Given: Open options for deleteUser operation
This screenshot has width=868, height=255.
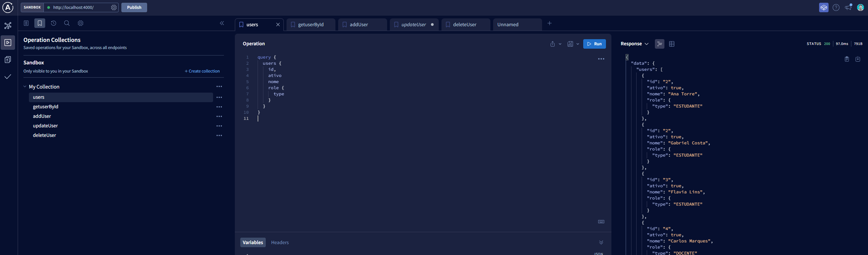Looking at the screenshot, I should point(219,136).
